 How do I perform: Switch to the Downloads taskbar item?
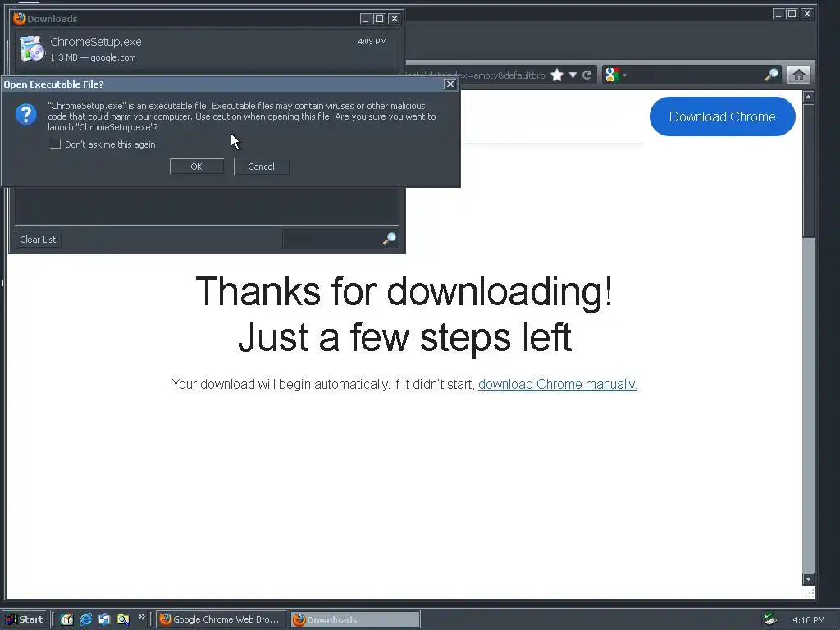click(356, 619)
